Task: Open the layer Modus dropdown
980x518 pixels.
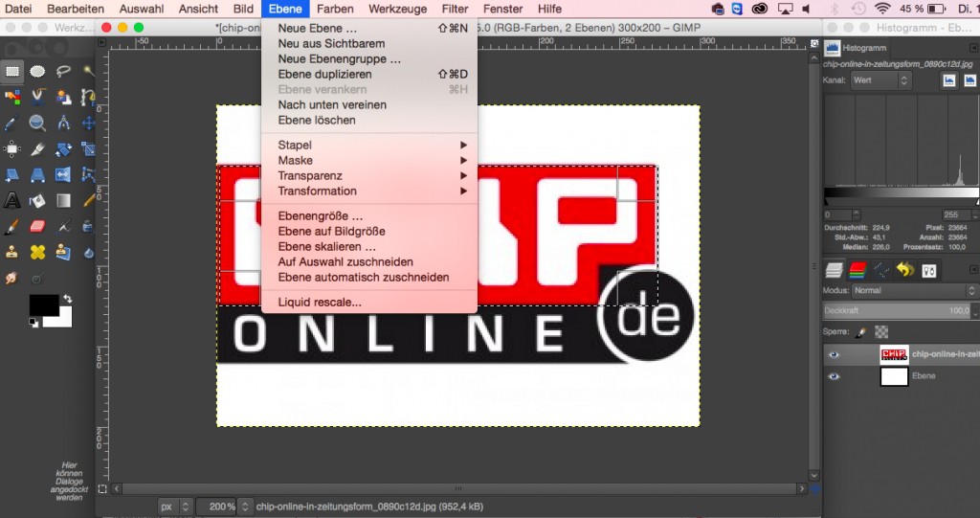Action: pos(909,290)
